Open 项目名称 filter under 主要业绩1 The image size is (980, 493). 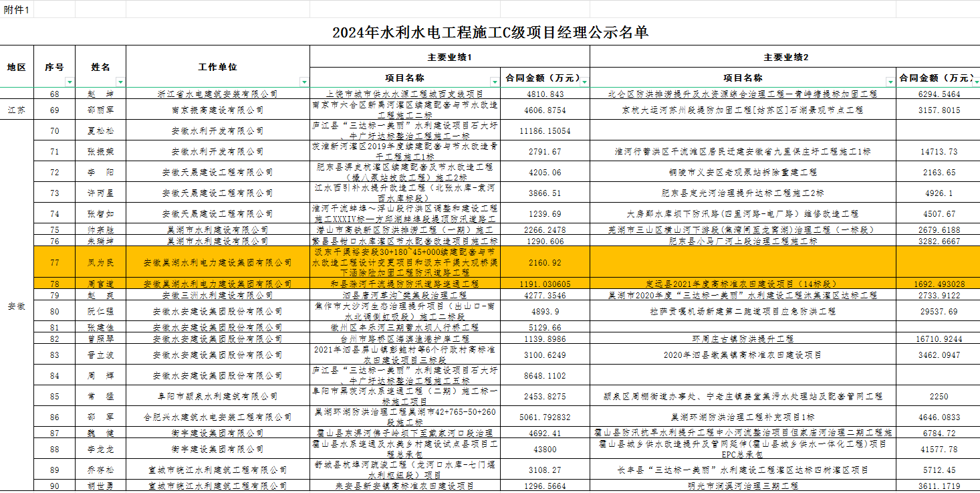coord(495,82)
